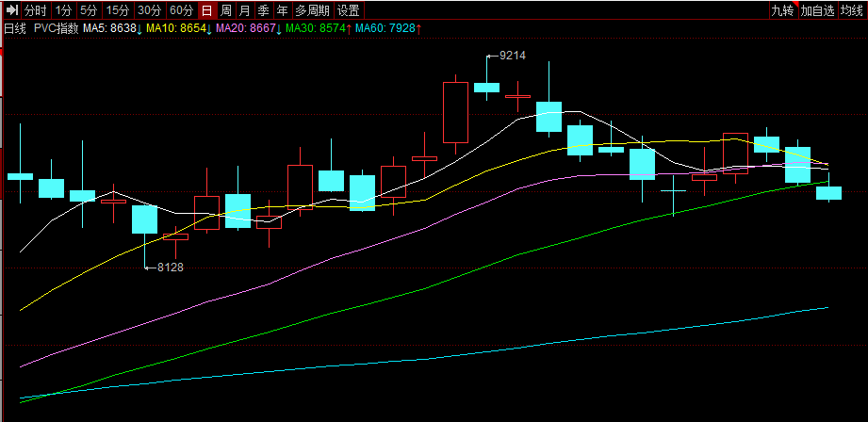
Task: Select the 60分 period tab
Action: (182, 9)
